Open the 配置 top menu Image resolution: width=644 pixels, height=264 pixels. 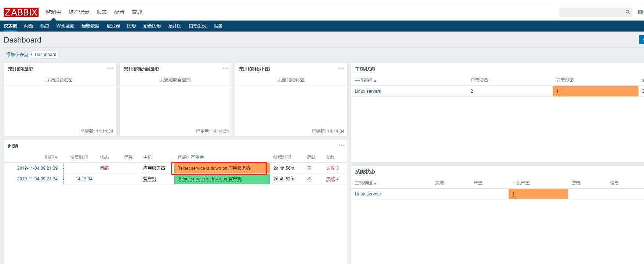[x=119, y=12]
